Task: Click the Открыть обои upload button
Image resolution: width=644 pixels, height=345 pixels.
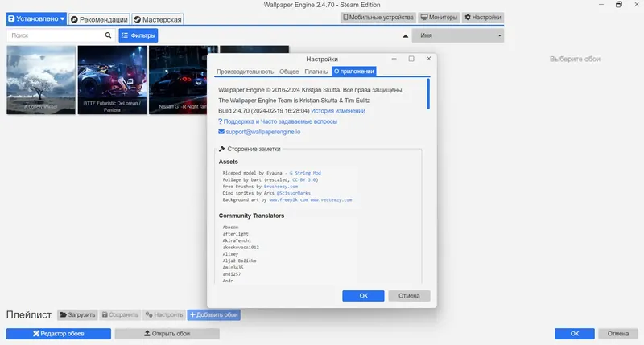Action: [167, 334]
